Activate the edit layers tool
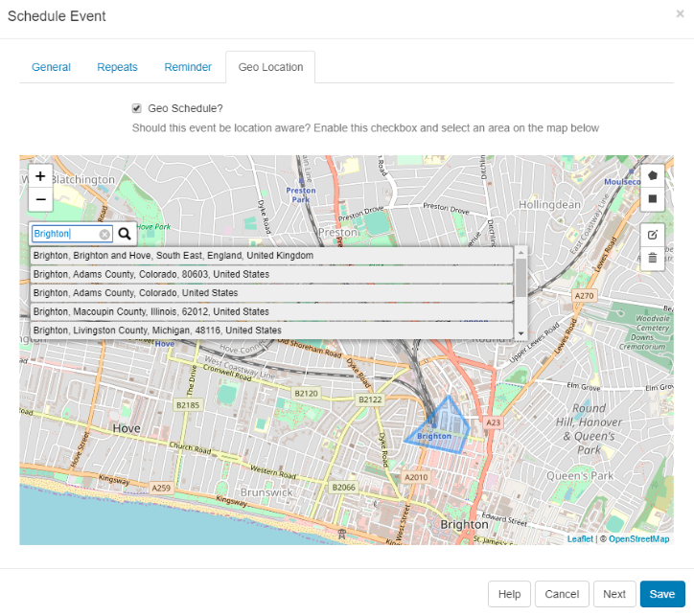 [653, 235]
